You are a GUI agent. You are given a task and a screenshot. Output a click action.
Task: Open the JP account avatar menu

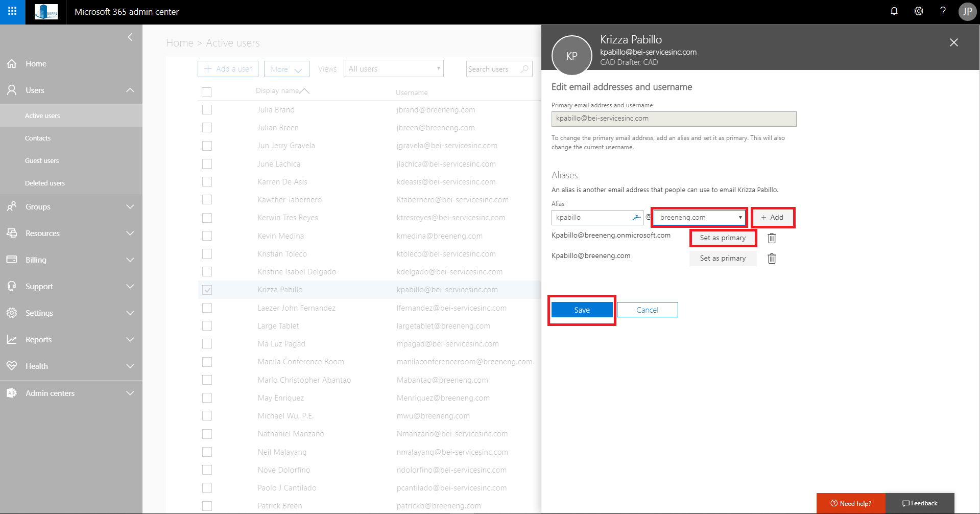click(x=967, y=12)
